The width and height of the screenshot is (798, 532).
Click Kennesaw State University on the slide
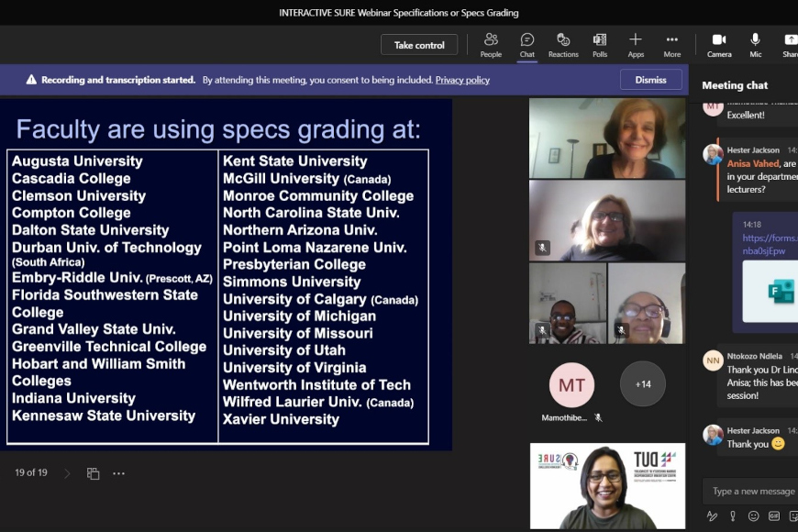[x=104, y=416]
